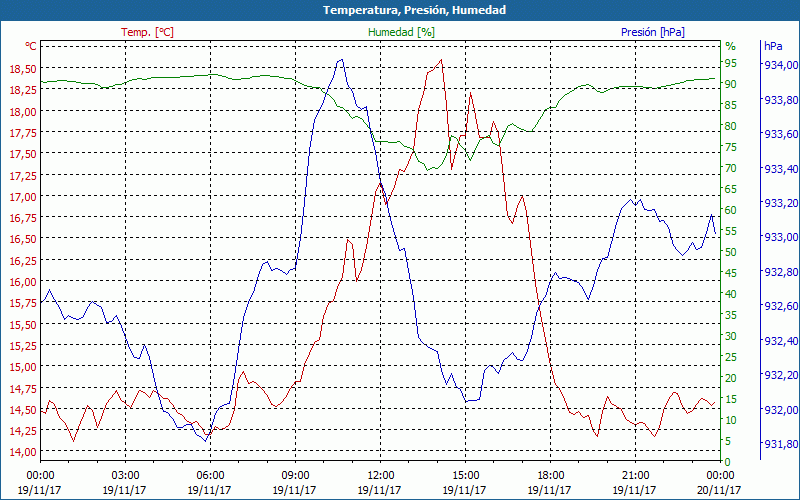
Task: Click the date label '20/11/17'
Action: click(x=719, y=490)
